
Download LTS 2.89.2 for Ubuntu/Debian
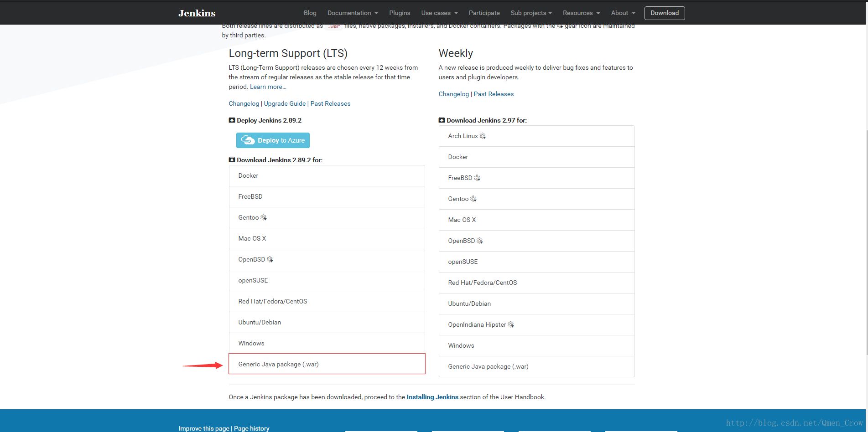(x=327, y=322)
